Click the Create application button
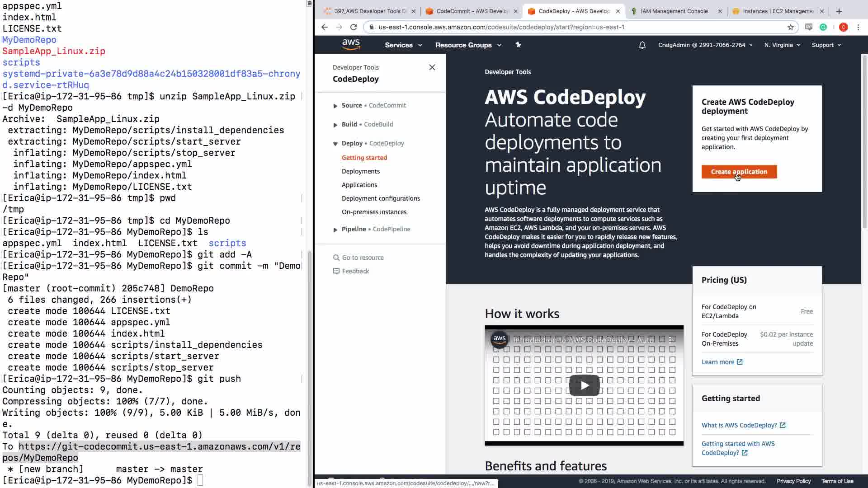Viewport: 868px width, 488px height. pyautogui.click(x=739, y=172)
